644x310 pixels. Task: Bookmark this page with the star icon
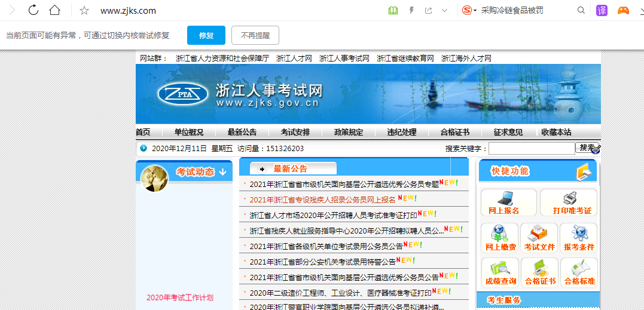point(84,11)
